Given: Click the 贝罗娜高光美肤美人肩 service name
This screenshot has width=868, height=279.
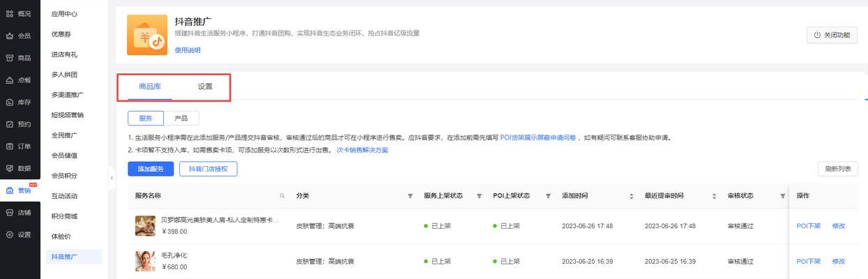Looking at the screenshot, I should tap(220, 220).
